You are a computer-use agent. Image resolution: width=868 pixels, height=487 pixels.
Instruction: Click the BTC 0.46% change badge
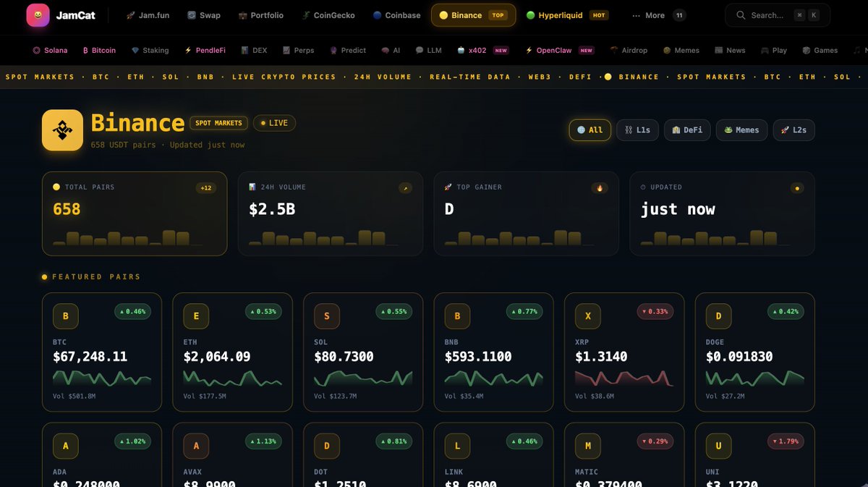tap(132, 312)
